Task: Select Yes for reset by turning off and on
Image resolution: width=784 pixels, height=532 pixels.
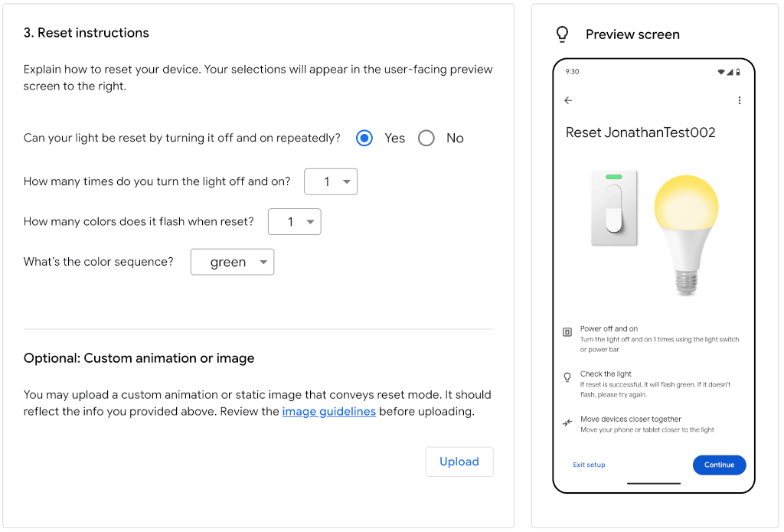Action: 364,138
